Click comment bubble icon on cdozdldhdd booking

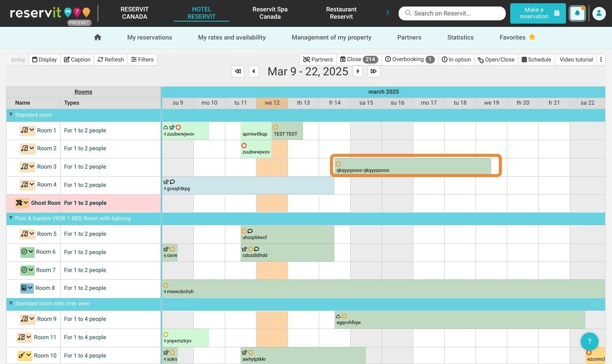tap(257, 249)
